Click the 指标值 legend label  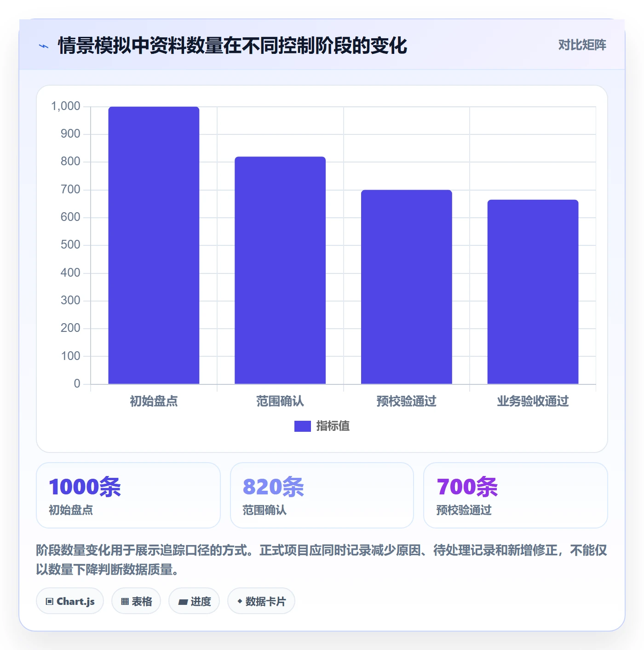333,426
